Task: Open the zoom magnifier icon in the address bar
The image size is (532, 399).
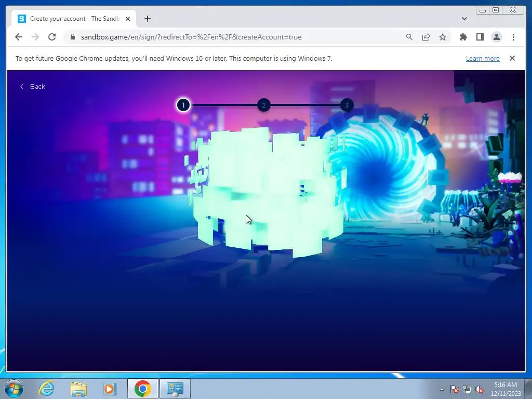Action: [409, 37]
